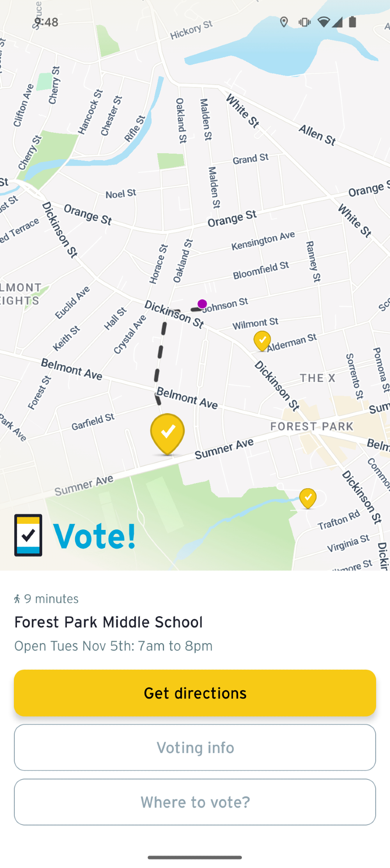
Task: Tap the walking person icon
Action: pyautogui.click(x=17, y=599)
